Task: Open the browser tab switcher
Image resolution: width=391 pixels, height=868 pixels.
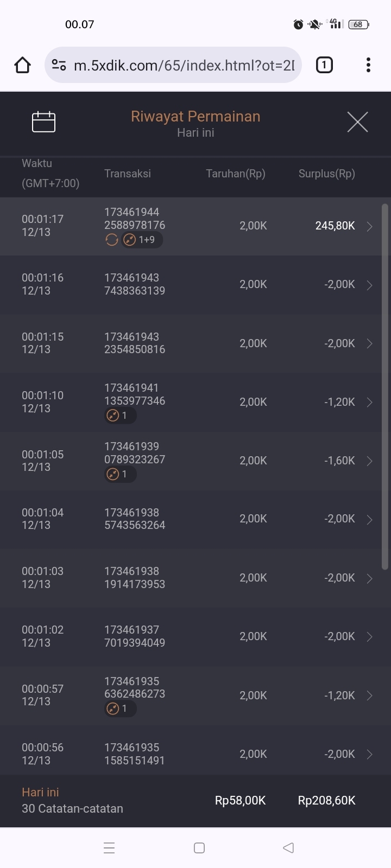Action: pyautogui.click(x=324, y=66)
